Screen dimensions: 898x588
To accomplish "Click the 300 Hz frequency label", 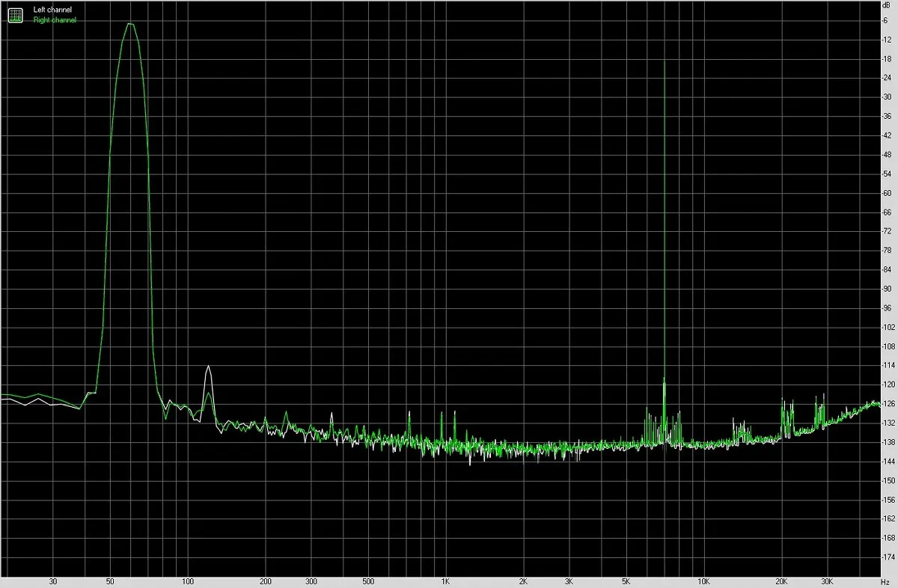I will tap(311, 581).
